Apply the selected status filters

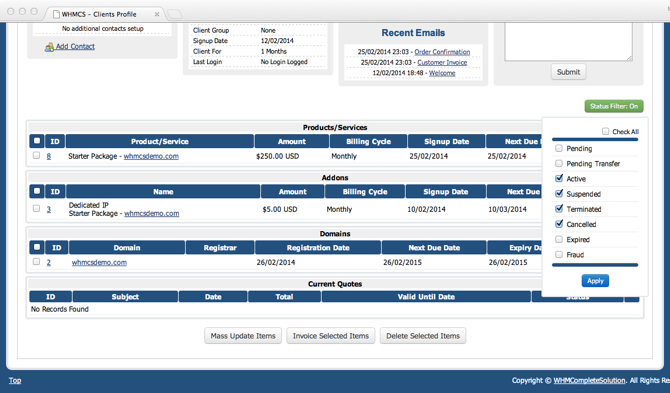click(x=595, y=281)
